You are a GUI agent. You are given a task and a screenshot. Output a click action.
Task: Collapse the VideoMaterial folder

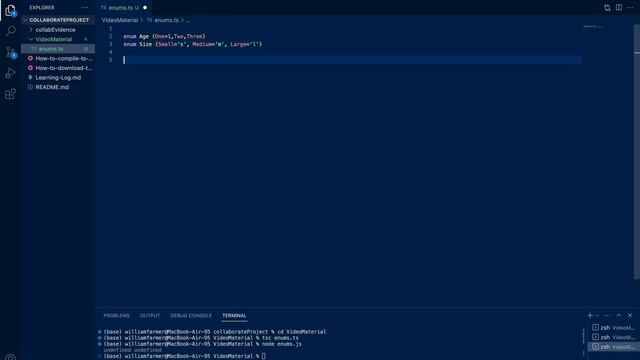coord(31,39)
